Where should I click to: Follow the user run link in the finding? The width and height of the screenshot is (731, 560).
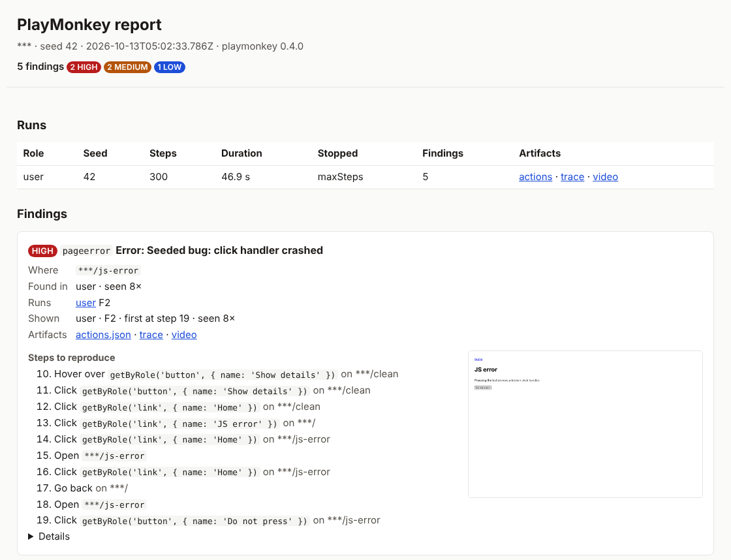coord(86,303)
